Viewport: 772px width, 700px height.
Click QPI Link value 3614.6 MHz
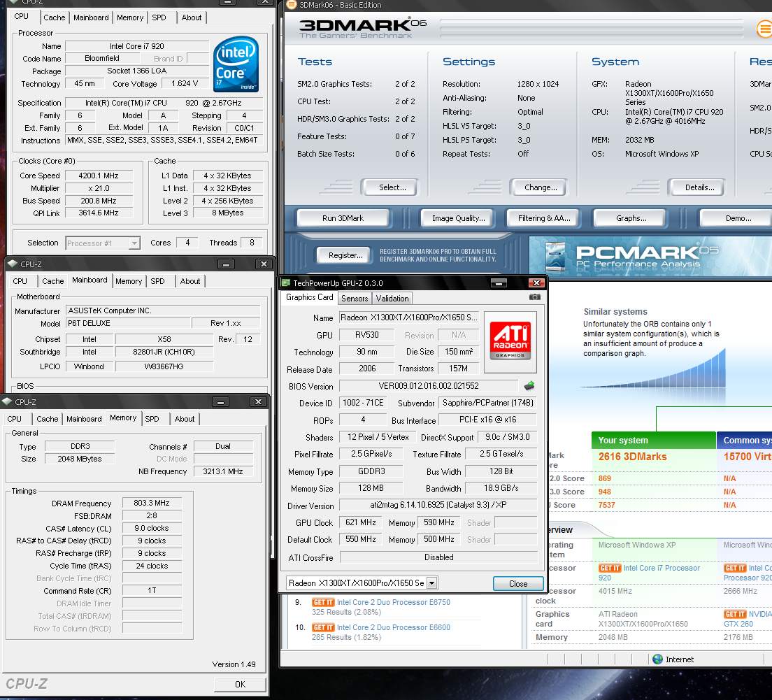point(99,213)
